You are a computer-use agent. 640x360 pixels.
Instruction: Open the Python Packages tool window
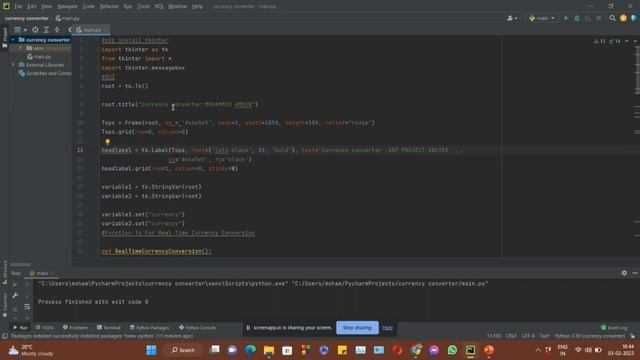point(149,327)
